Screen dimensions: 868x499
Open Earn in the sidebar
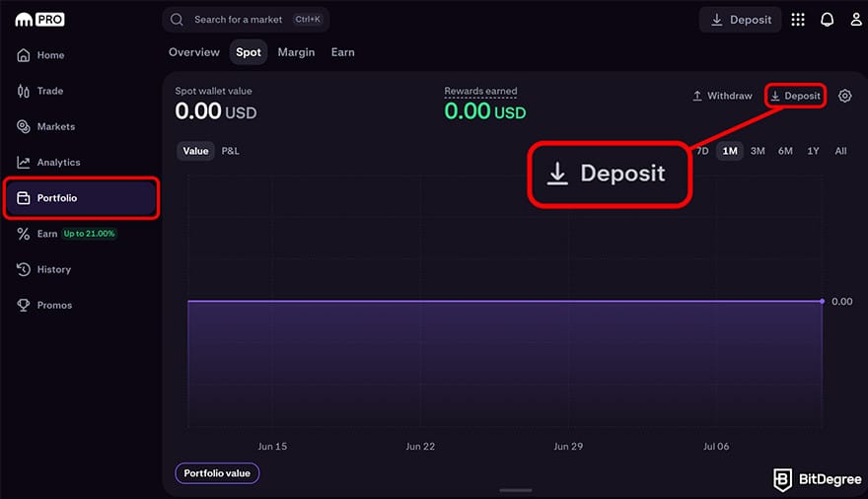[47, 234]
